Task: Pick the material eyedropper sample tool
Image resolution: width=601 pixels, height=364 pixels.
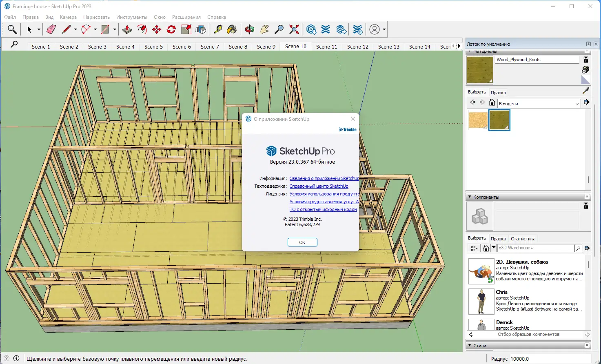Action: coord(586,91)
